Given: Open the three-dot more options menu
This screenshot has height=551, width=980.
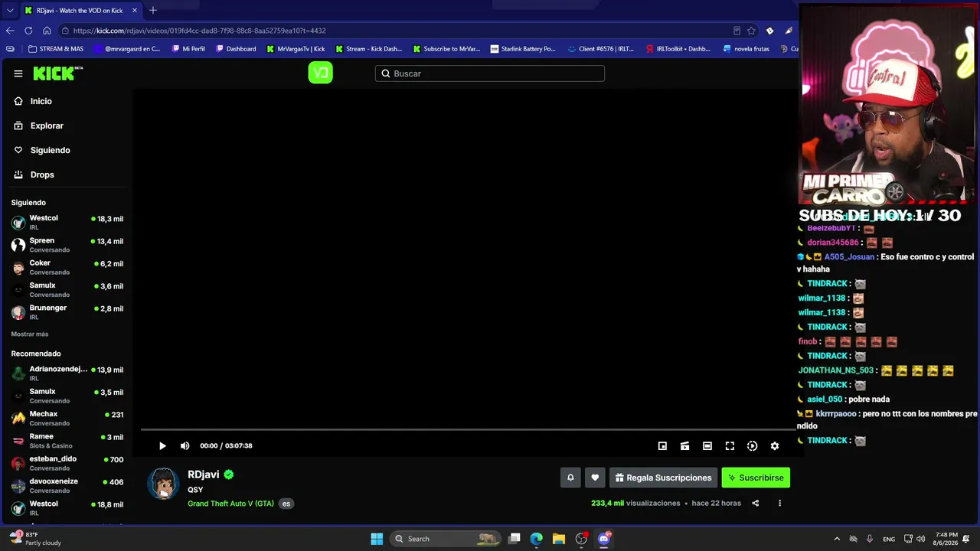Looking at the screenshot, I should pyautogui.click(x=779, y=504).
